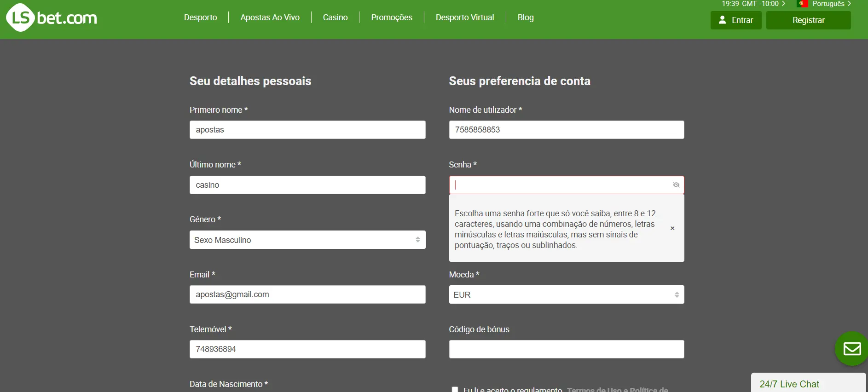Open the Promoções page
Screen dimensions: 868x392
click(391, 17)
